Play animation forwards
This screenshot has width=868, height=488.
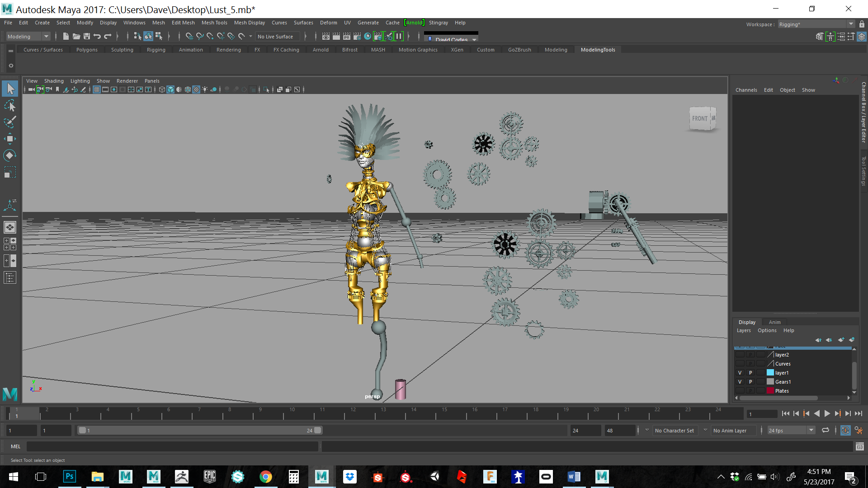827,413
